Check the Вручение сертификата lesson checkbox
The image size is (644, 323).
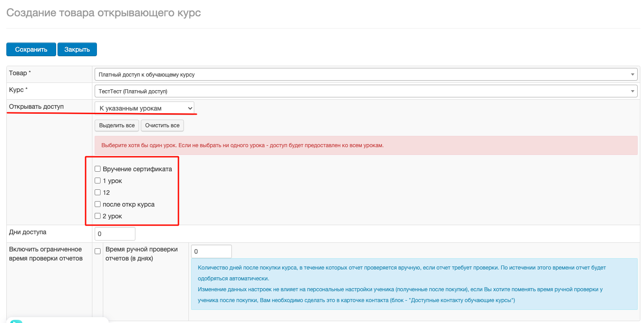point(97,169)
